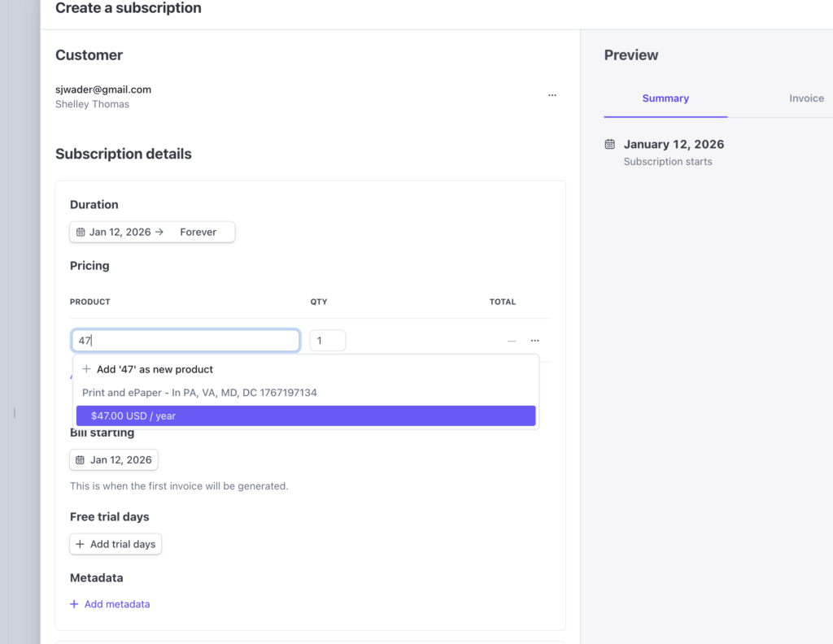Click the calendar icon in Bill starting
This screenshot has width=833, height=644.
point(80,460)
